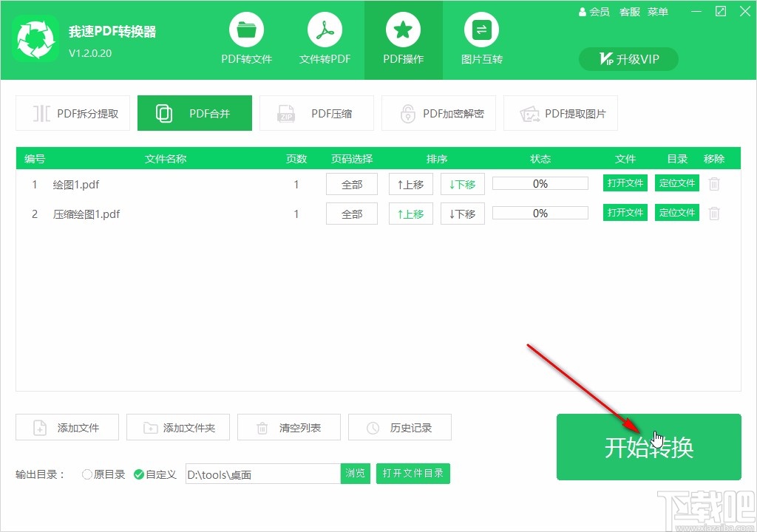This screenshot has height=532, width=757.
Task: Open the PDF提取图片 extraction tool
Action: click(x=560, y=113)
